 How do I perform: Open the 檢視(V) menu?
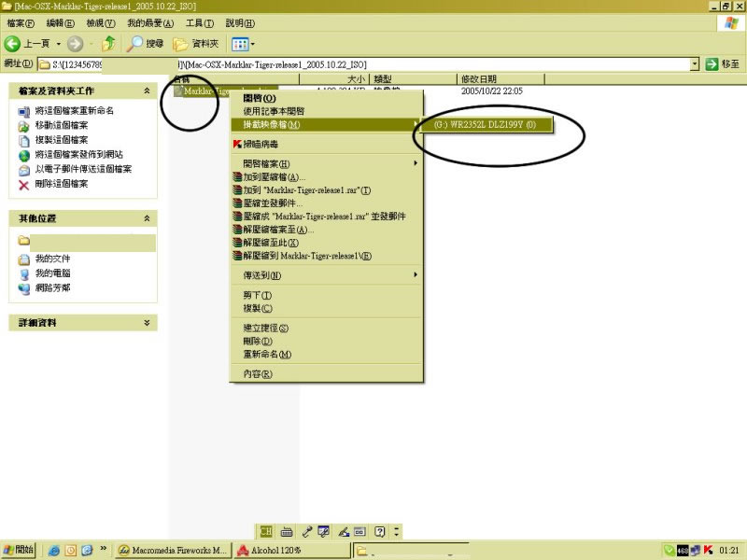click(x=101, y=22)
